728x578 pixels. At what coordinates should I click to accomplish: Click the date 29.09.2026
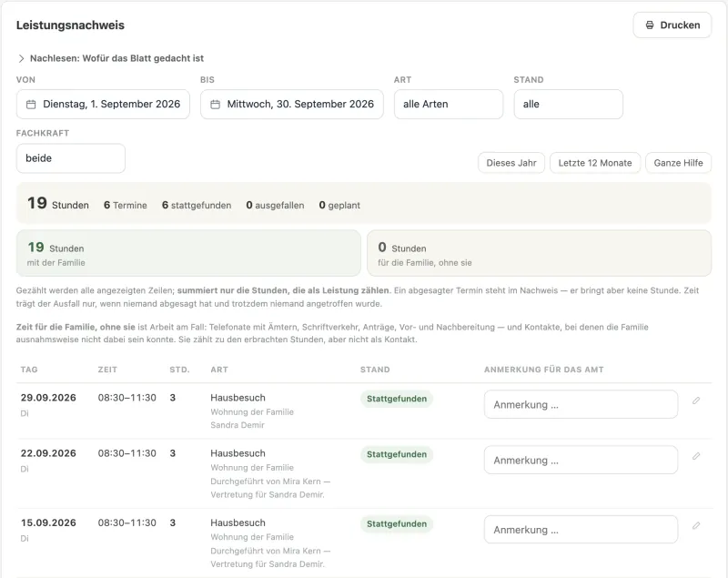click(48, 398)
